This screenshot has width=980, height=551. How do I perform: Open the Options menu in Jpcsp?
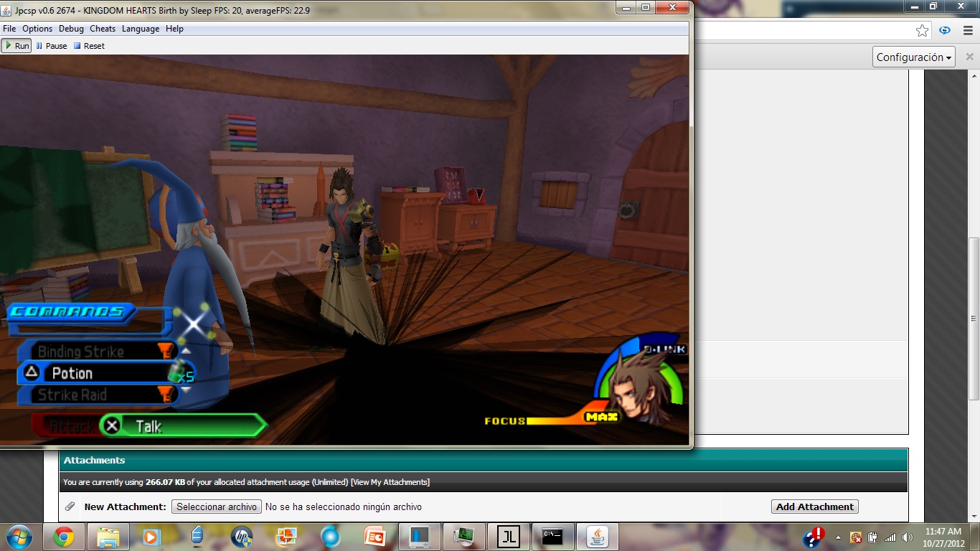37,29
